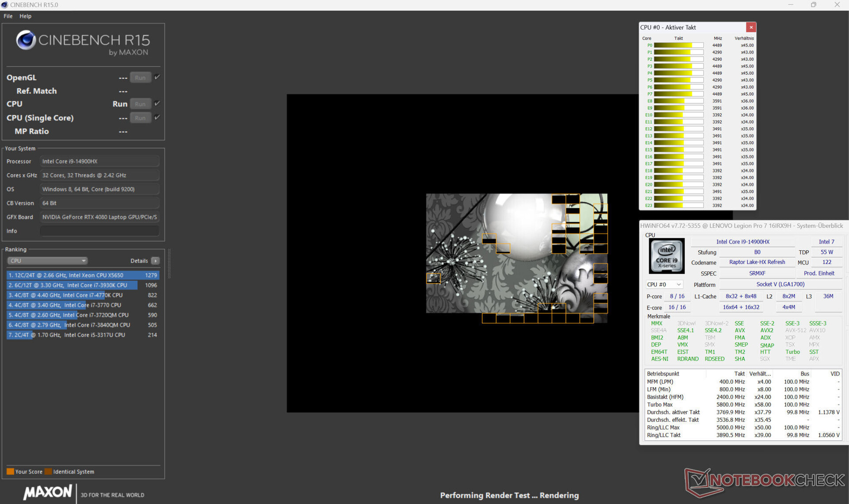849x504 pixels.
Task: Select ranking entry Intel Core i7-3930K
Action: tap(83, 285)
